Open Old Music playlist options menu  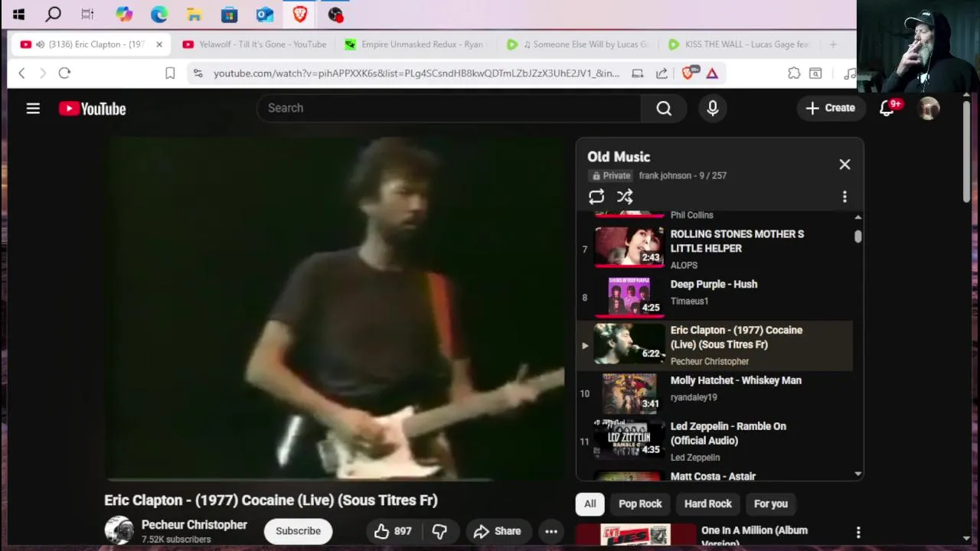pyautogui.click(x=844, y=197)
